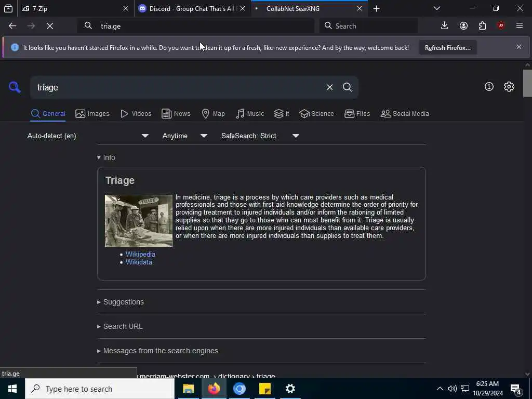Open Sticky Notes from the taskbar

coord(264,389)
